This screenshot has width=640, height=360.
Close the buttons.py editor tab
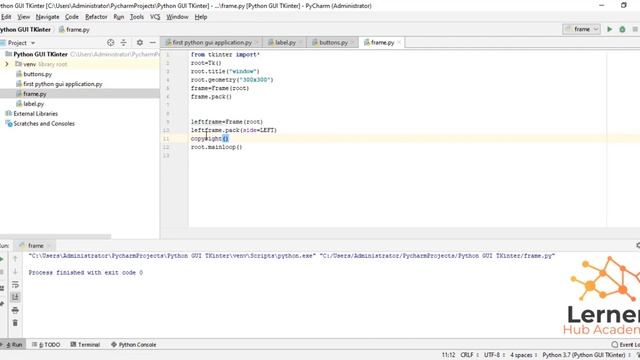point(353,42)
